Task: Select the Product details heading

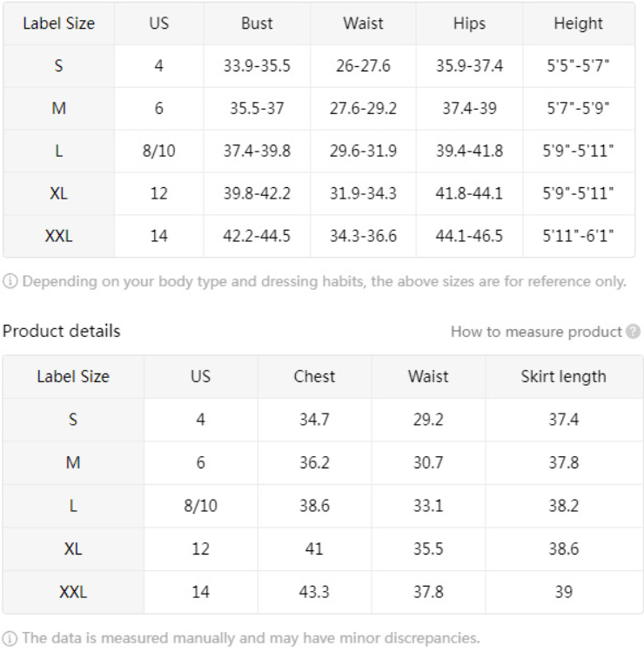Action: coord(61,331)
